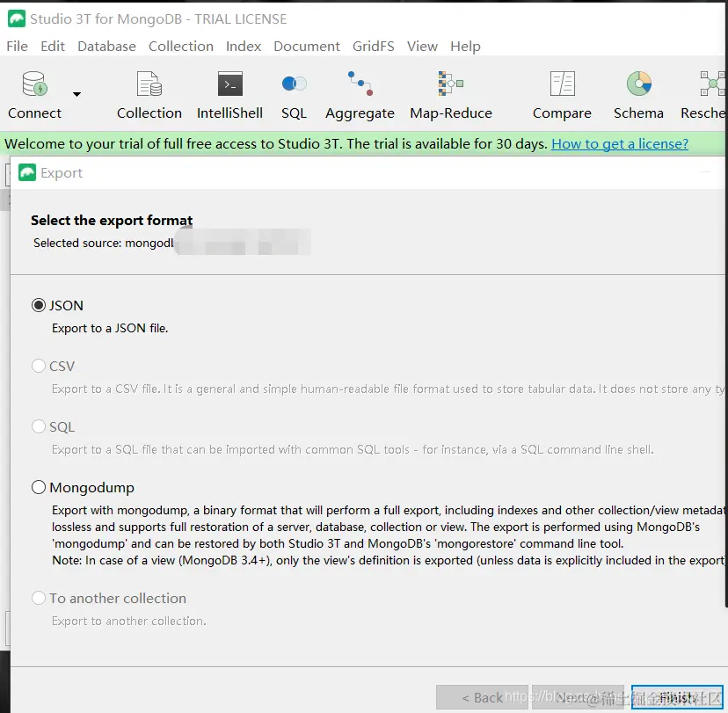
Task: Click the Map-Reduce toolbar icon
Action: coord(450,84)
